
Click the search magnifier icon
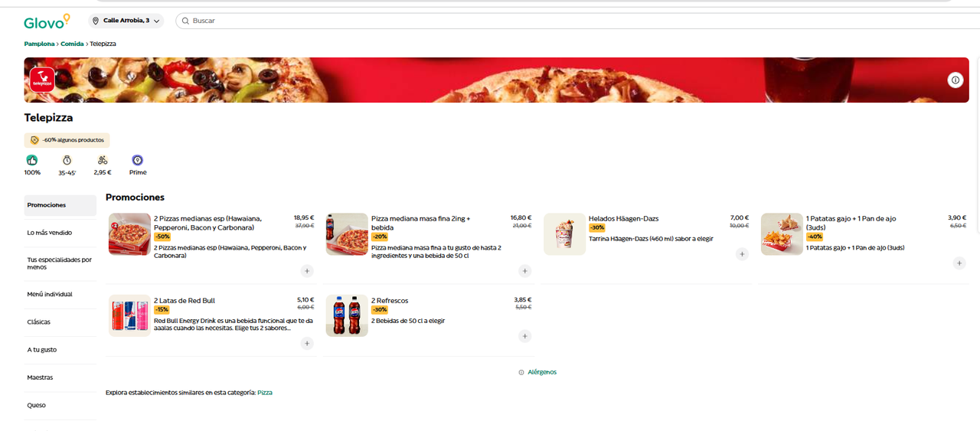185,21
